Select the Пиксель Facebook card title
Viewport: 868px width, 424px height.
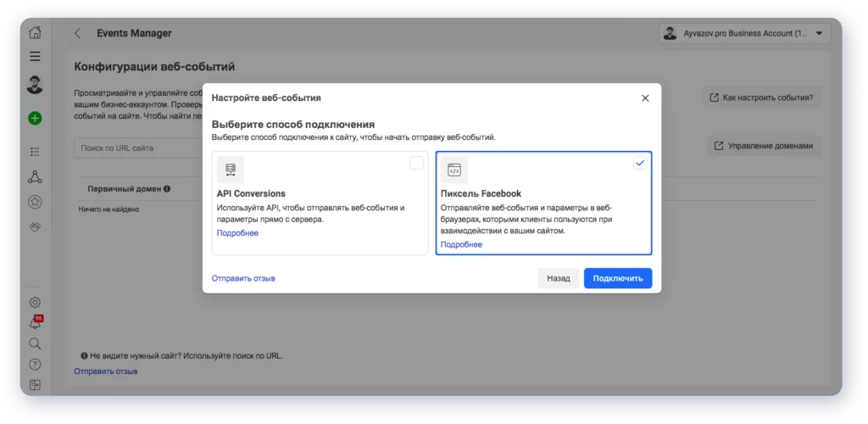(x=481, y=193)
